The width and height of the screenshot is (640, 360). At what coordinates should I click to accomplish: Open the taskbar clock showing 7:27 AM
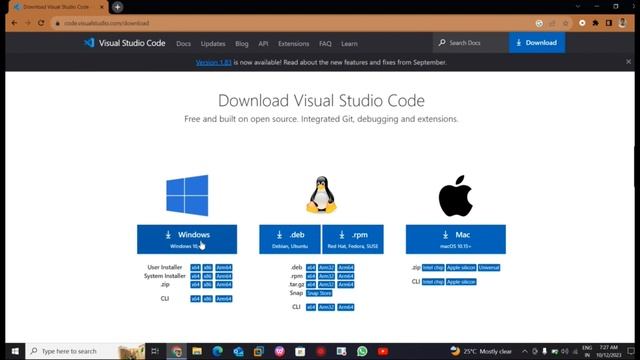tap(608, 351)
